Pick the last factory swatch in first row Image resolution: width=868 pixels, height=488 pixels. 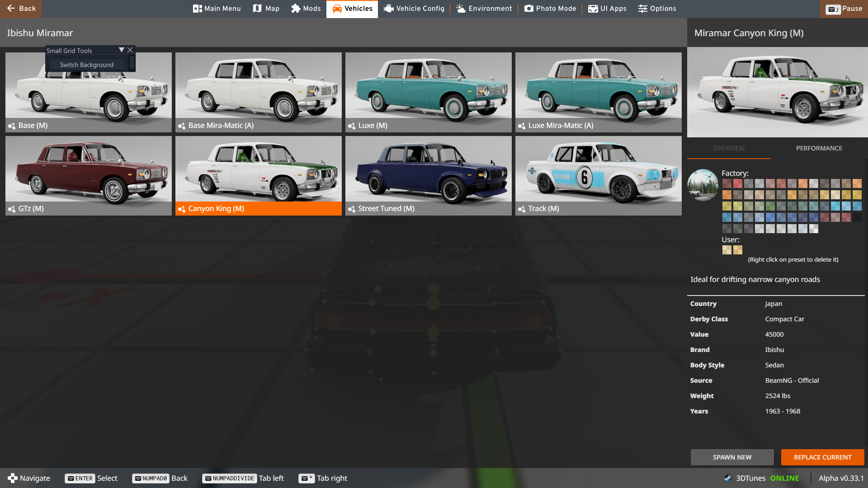pos(857,183)
